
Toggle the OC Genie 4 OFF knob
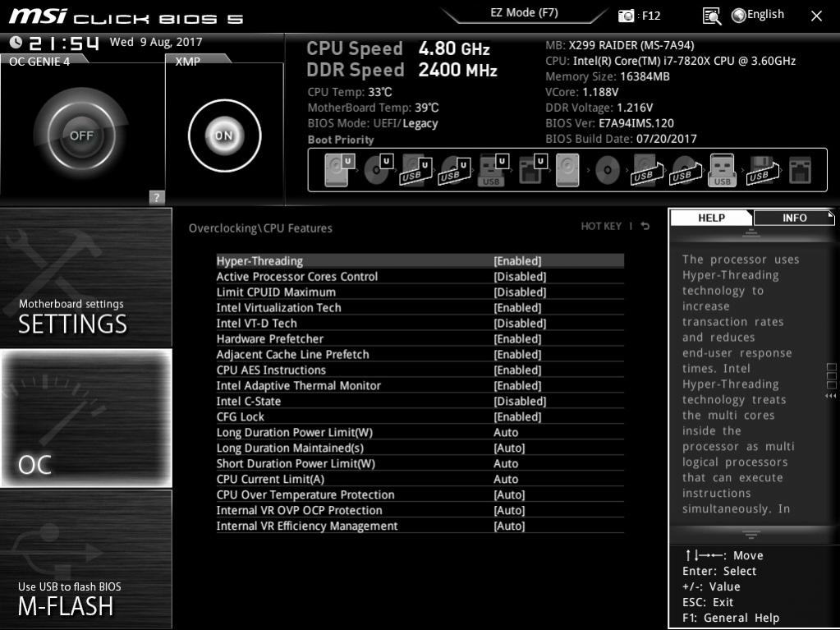coord(81,136)
